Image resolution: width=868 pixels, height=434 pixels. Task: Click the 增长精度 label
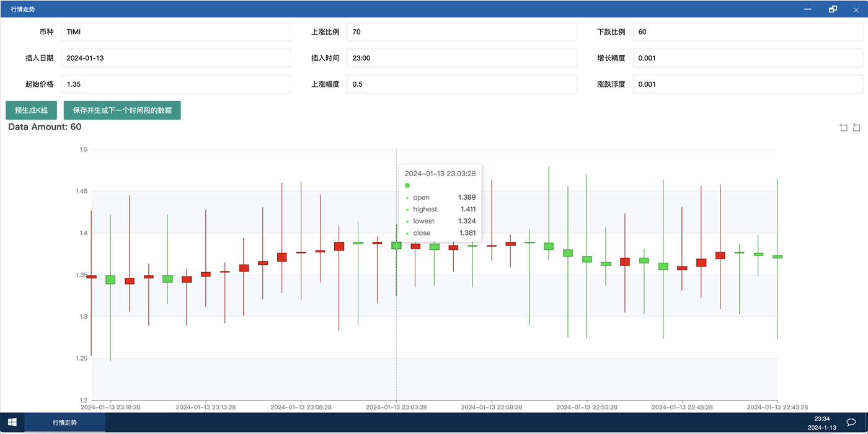click(x=611, y=58)
